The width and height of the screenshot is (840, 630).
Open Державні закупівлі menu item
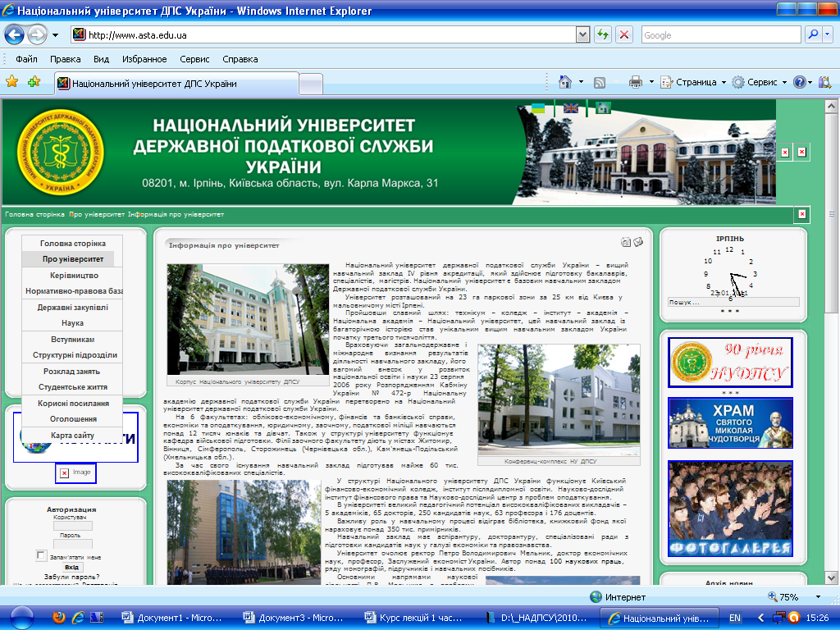tap(72, 308)
